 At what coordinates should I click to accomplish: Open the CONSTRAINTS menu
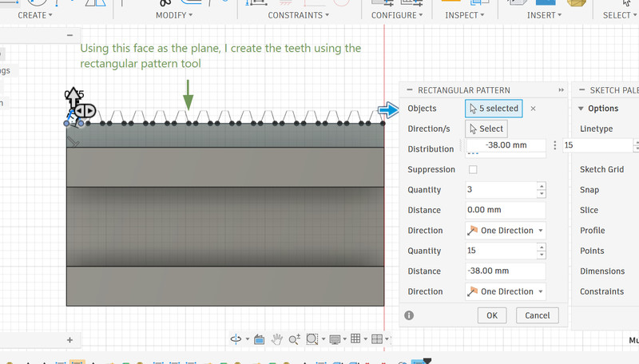[298, 15]
